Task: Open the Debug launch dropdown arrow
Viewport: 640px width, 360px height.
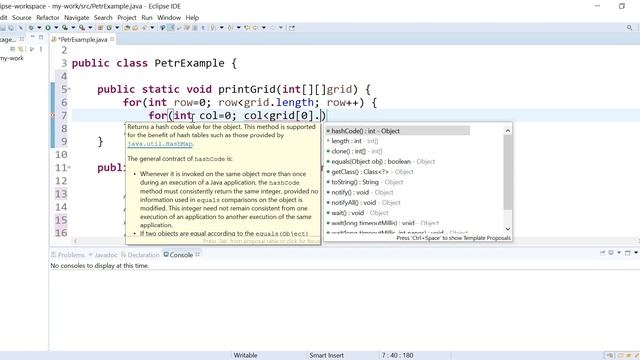Action: point(39,28)
